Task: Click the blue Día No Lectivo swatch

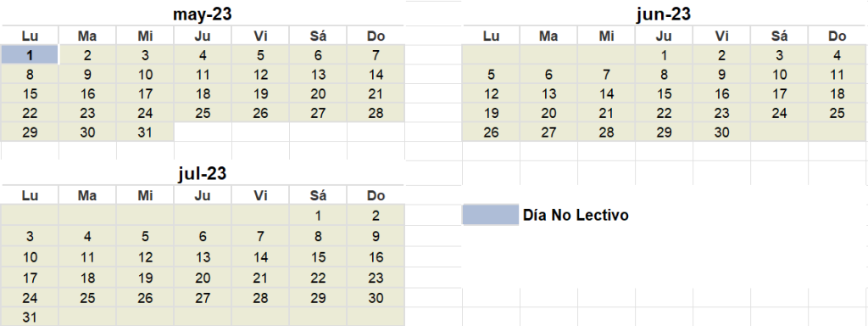Action: 491,215
